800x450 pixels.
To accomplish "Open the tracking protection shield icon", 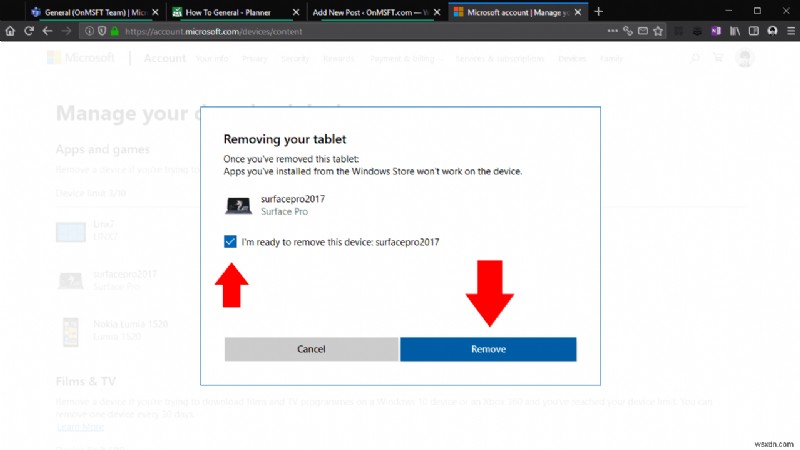I will [102, 31].
